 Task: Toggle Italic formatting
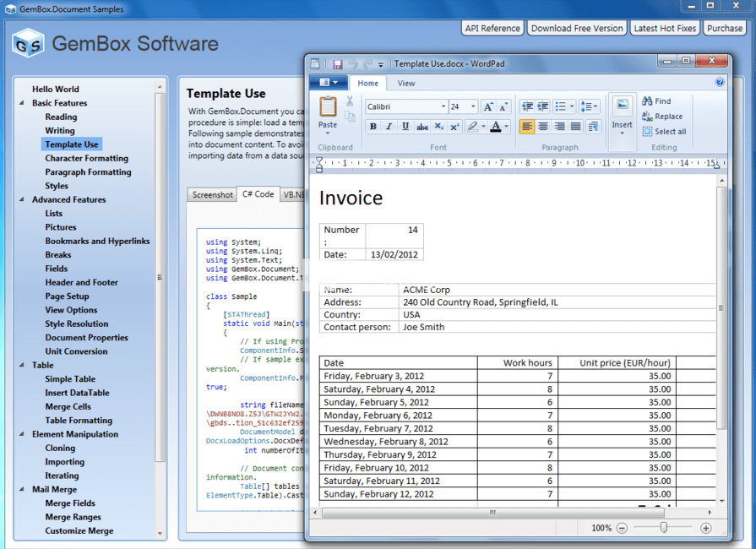(x=389, y=127)
